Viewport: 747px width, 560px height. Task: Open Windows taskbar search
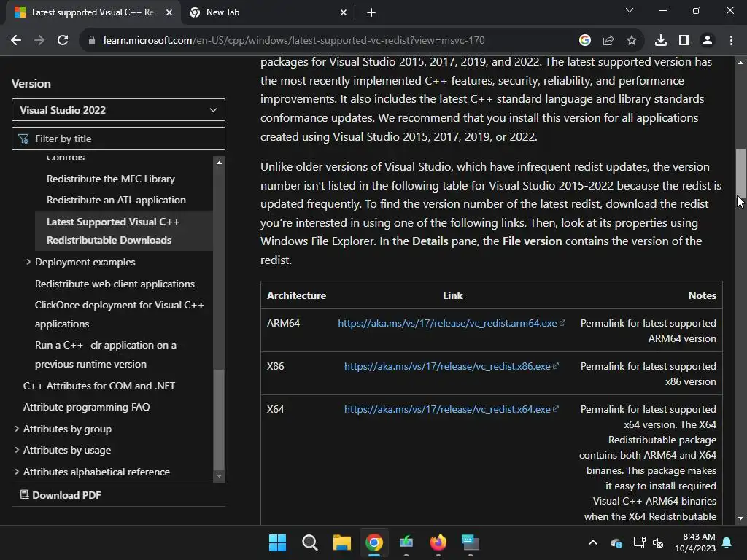pyautogui.click(x=309, y=542)
